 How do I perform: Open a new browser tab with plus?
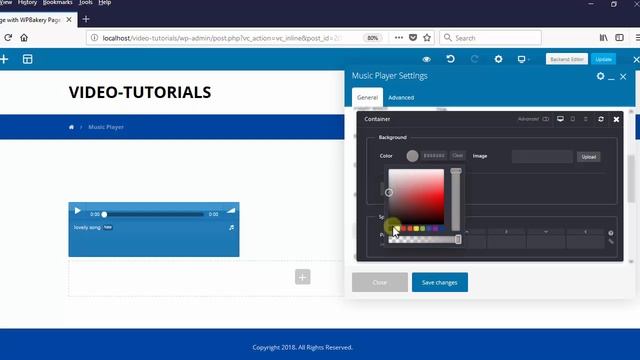tap(86, 19)
